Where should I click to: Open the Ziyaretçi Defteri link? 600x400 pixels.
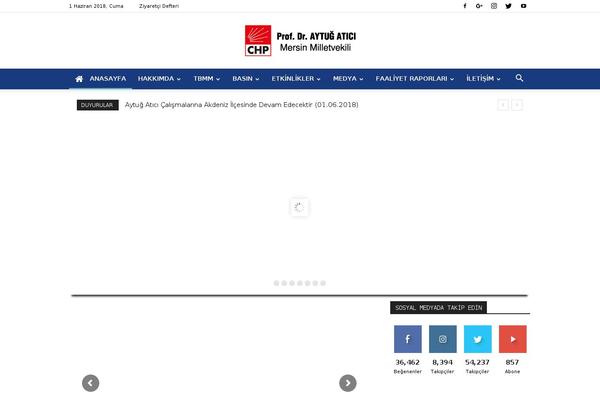click(159, 6)
